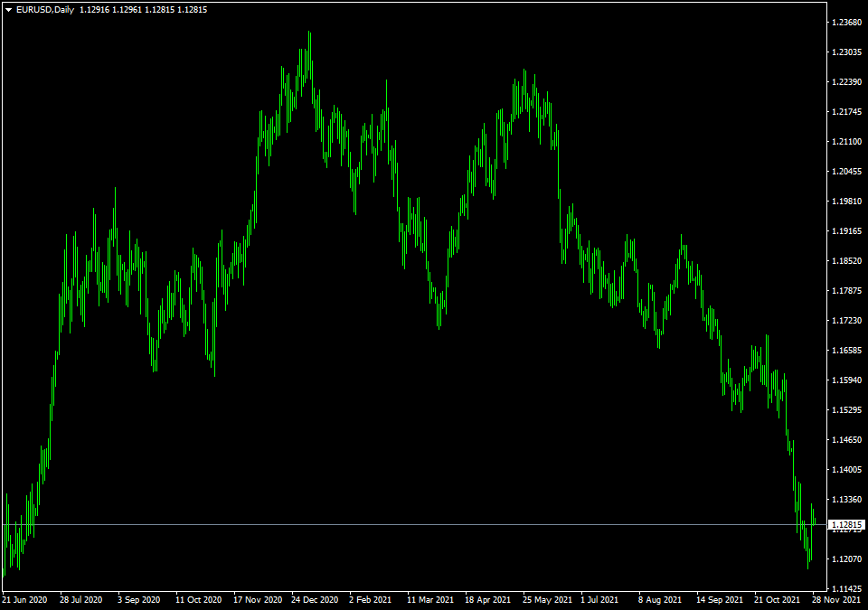Select the 1.13360 price level label
868x610 pixels.
click(847, 499)
